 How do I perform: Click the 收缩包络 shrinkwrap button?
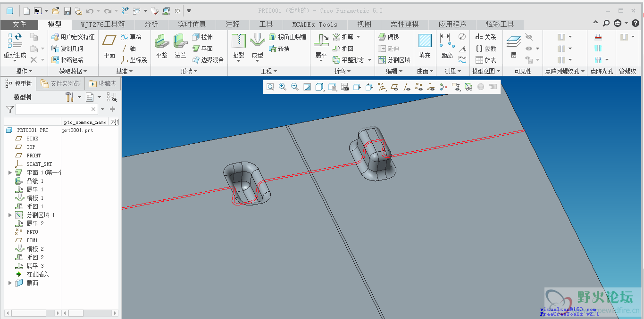(x=67, y=60)
